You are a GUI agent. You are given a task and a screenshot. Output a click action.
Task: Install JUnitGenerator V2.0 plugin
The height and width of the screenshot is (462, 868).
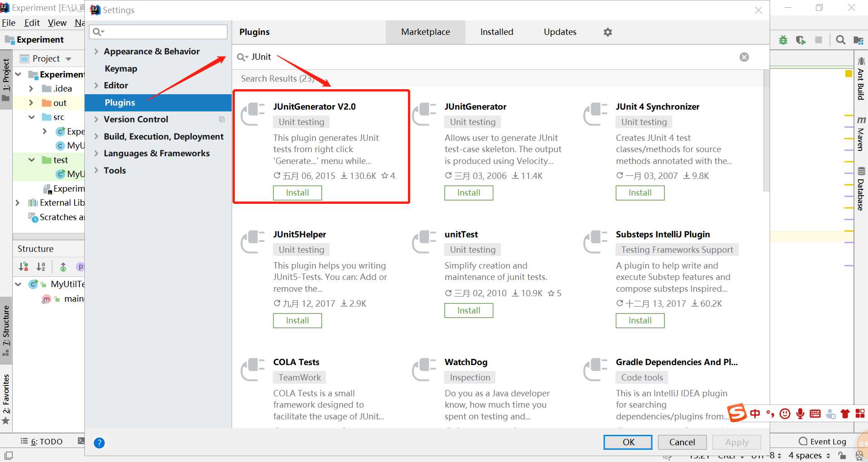[297, 193]
